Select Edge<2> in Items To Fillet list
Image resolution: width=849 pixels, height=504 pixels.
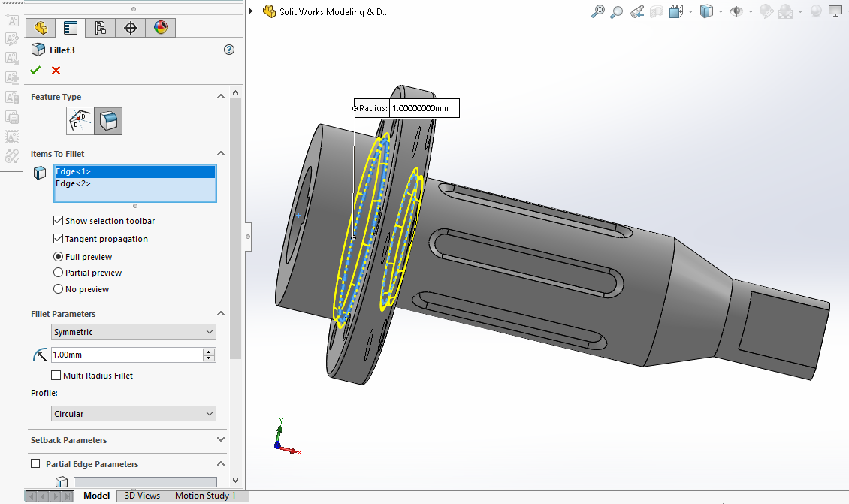click(x=73, y=183)
